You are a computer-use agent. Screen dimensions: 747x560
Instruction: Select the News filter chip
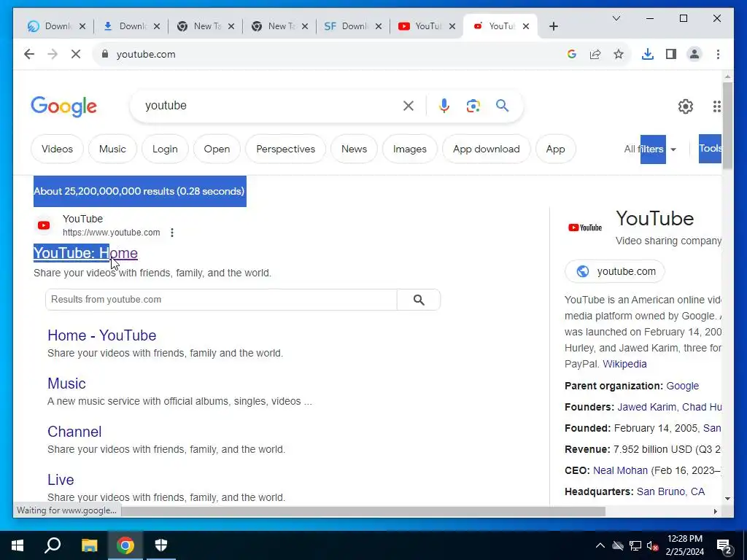(354, 149)
